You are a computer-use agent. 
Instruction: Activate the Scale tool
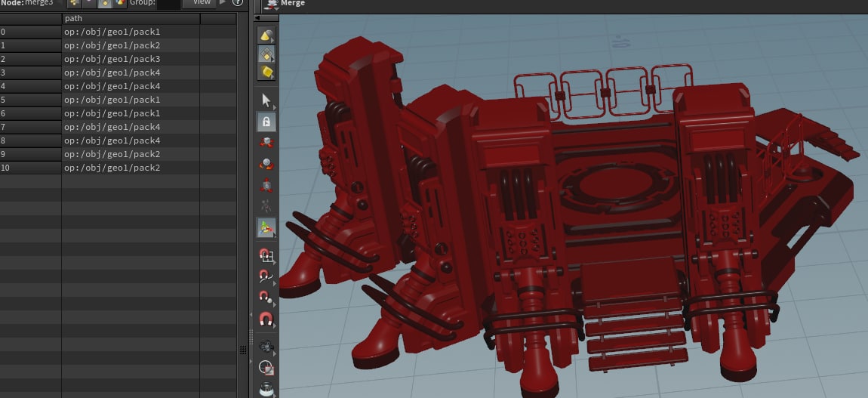266,186
